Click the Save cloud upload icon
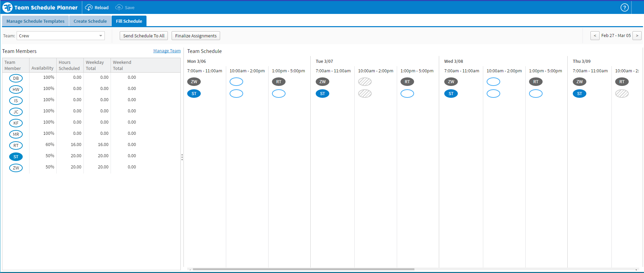644x273 pixels. [x=119, y=7]
